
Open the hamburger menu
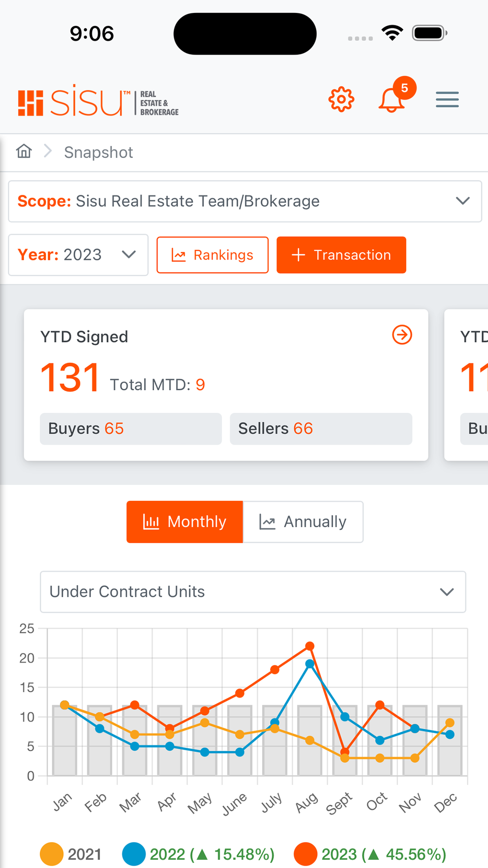click(447, 100)
